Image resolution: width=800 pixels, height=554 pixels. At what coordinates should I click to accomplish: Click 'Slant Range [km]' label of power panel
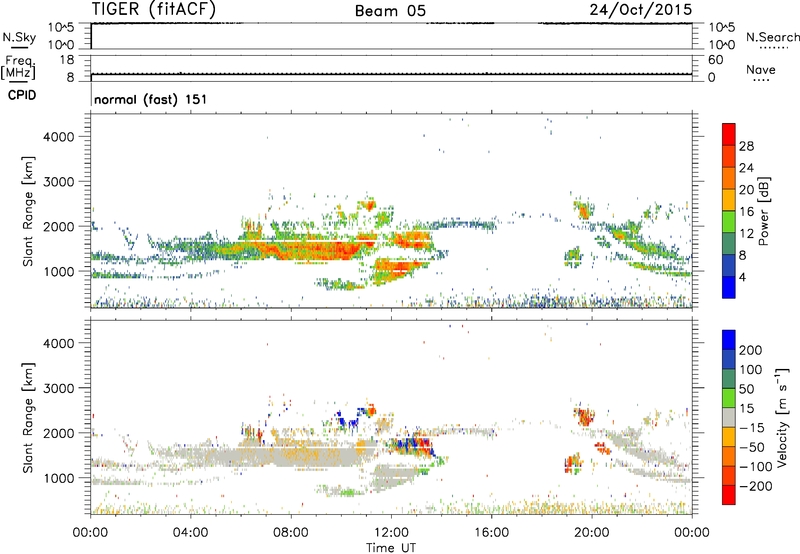click(x=28, y=211)
